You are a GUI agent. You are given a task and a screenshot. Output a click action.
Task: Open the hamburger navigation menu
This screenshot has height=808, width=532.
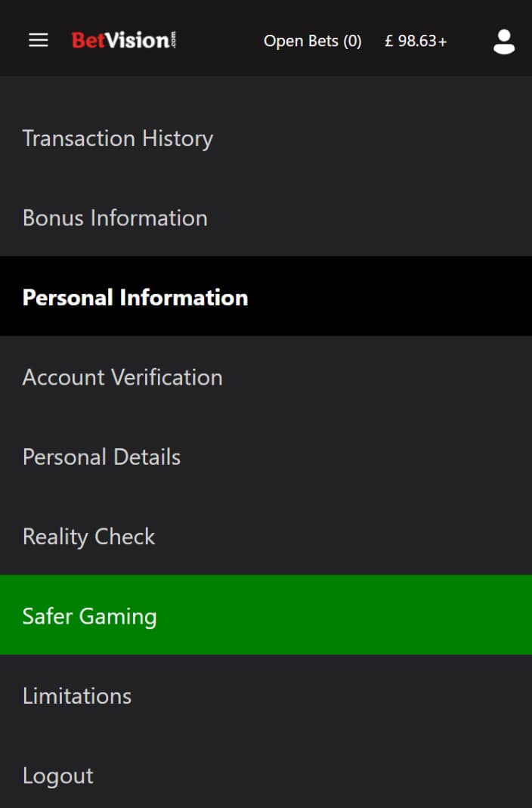(38, 40)
